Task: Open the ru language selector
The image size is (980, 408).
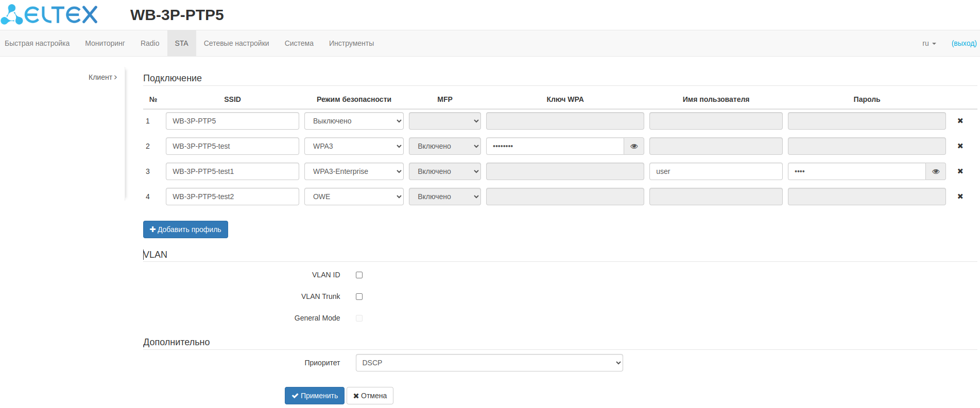Action: pyautogui.click(x=929, y=44)
